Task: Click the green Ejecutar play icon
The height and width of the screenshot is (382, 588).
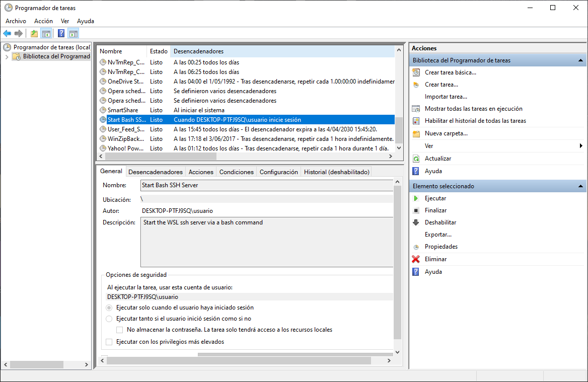Action: (416, 198)
